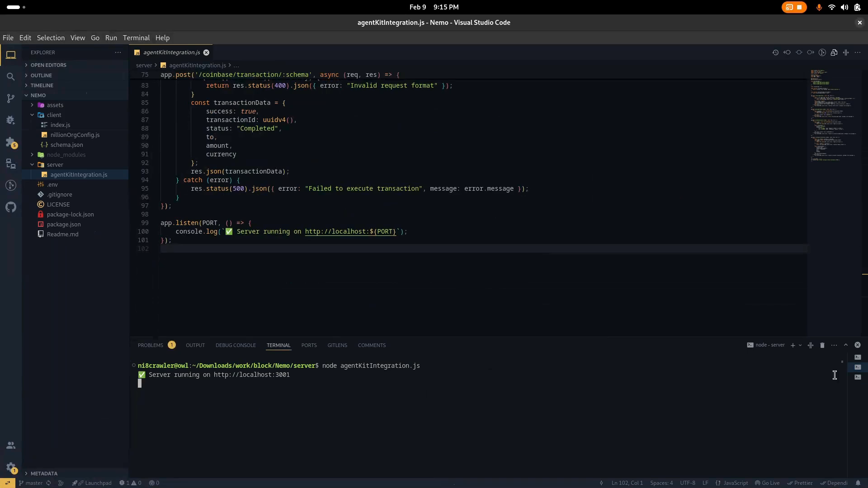Kill terminal with trash icon
The image size is (868, 488).
coord(822,345)
